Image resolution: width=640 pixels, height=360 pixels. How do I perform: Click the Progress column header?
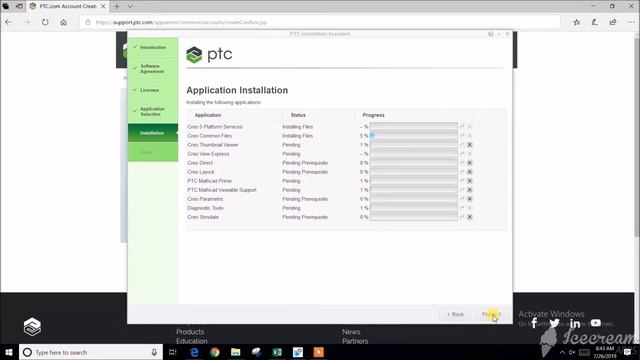tap(373, 115)
